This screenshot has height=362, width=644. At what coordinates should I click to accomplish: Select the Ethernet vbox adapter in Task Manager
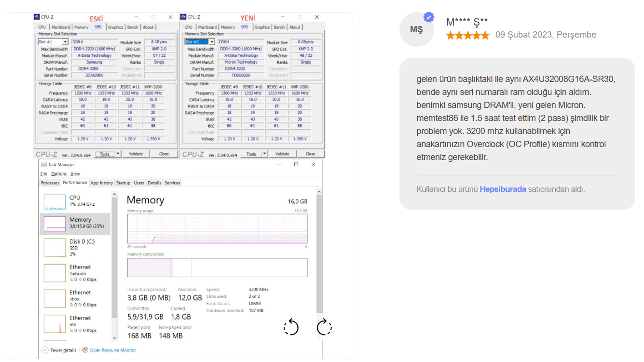click(75, 298)
